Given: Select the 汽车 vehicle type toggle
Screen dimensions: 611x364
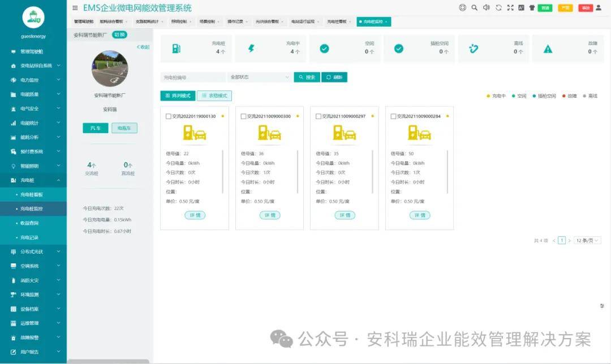Looking at the screenshot, I should click(96, 128).
